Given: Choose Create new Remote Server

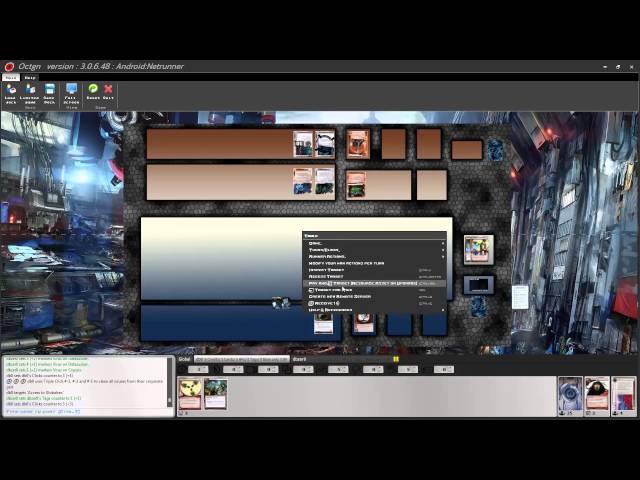Looking at the screenshot, I should coord(374,296).
